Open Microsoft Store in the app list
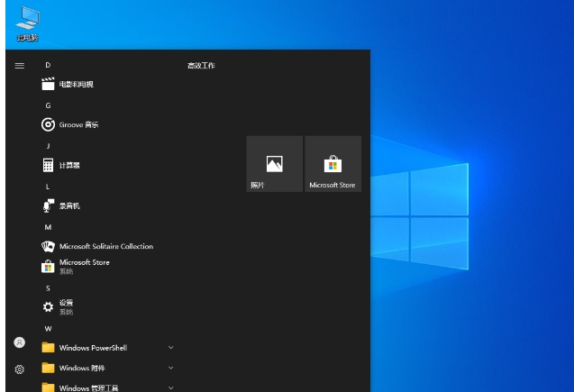This screenshot has width=574, height=392. tap(84, 266)
